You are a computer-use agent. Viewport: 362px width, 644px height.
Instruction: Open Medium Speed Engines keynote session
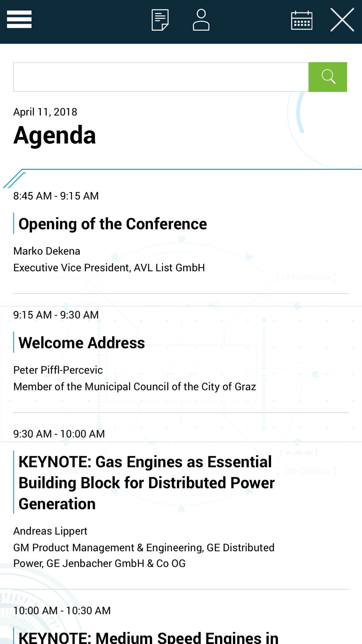pos(148,637)
